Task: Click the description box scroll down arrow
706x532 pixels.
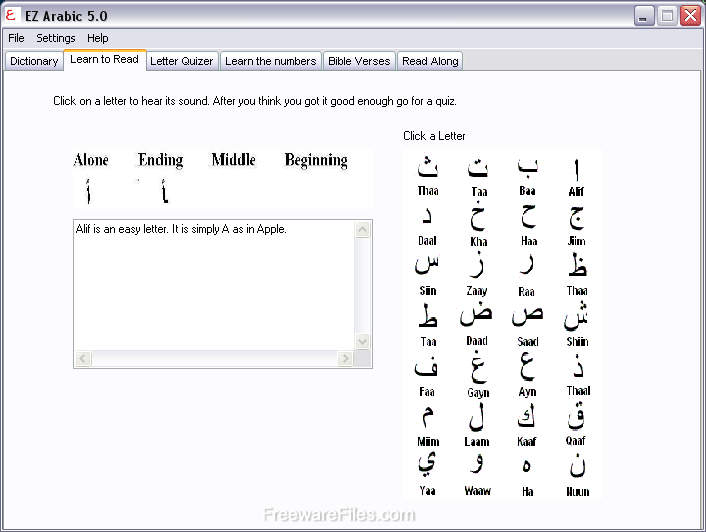Action: (x=362, y=341)
